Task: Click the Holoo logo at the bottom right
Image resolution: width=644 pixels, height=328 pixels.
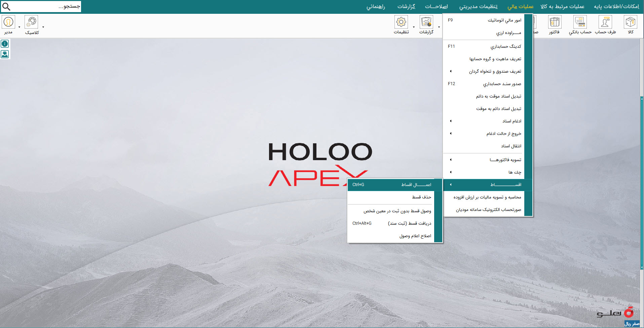Action: 615,313
